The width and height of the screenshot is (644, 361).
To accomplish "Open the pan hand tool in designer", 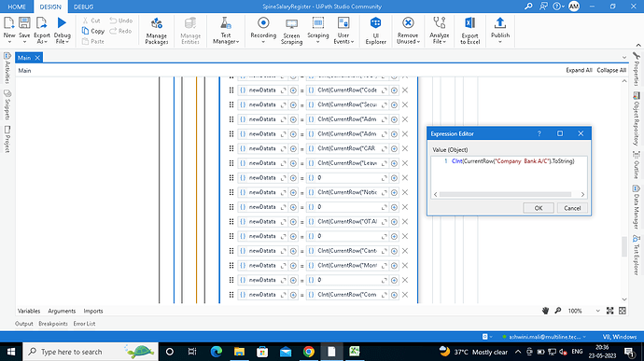I will point(545,311).
